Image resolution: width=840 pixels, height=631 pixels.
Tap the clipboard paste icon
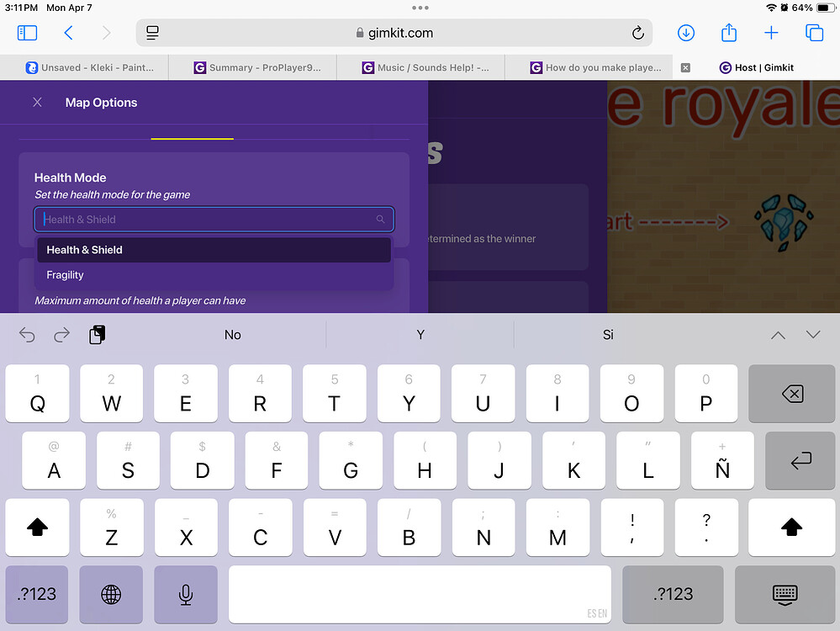pos(97,334)
